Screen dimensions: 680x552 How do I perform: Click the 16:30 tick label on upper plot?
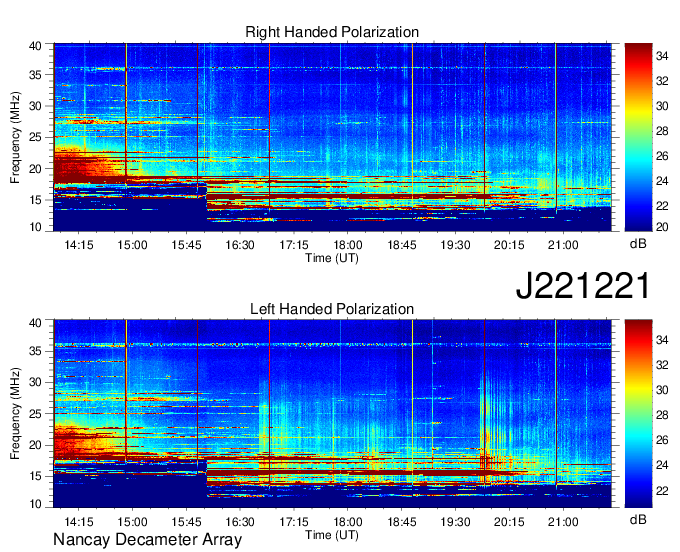pyautogui.click(x=240, y=245)
